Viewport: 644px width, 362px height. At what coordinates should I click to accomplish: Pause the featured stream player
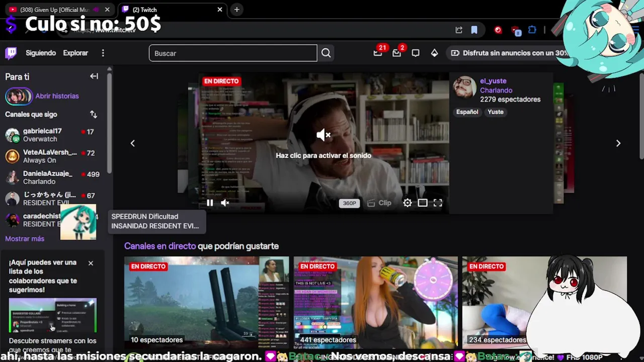[x=210, y=203]
